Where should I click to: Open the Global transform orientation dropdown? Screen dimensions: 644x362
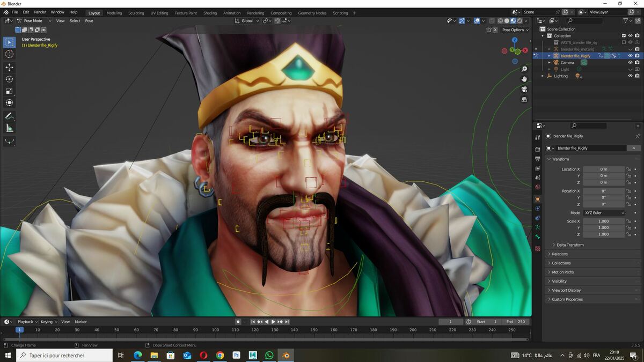pyautogui.click(x=246, y=21)
